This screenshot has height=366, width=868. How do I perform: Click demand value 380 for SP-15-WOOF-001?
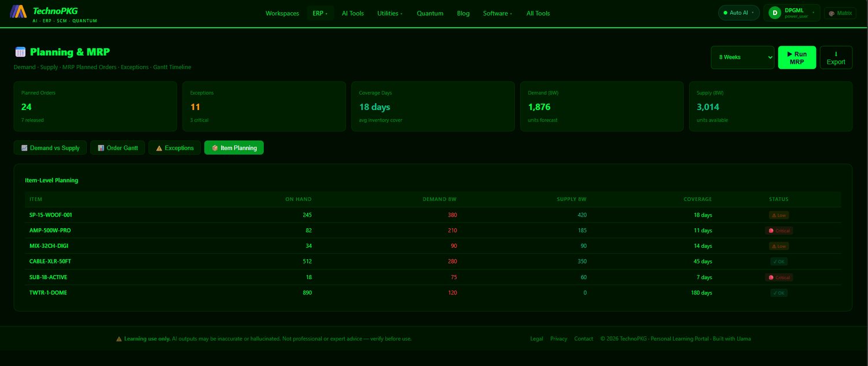452,215
